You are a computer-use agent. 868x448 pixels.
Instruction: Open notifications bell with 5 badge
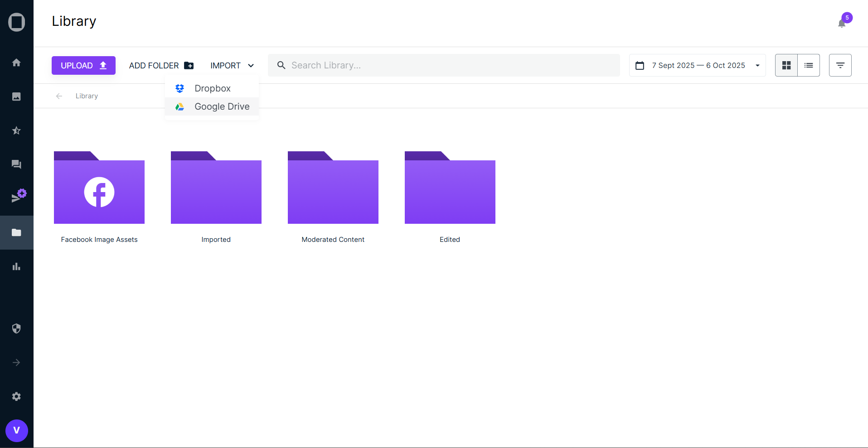[x=842, y=23]
